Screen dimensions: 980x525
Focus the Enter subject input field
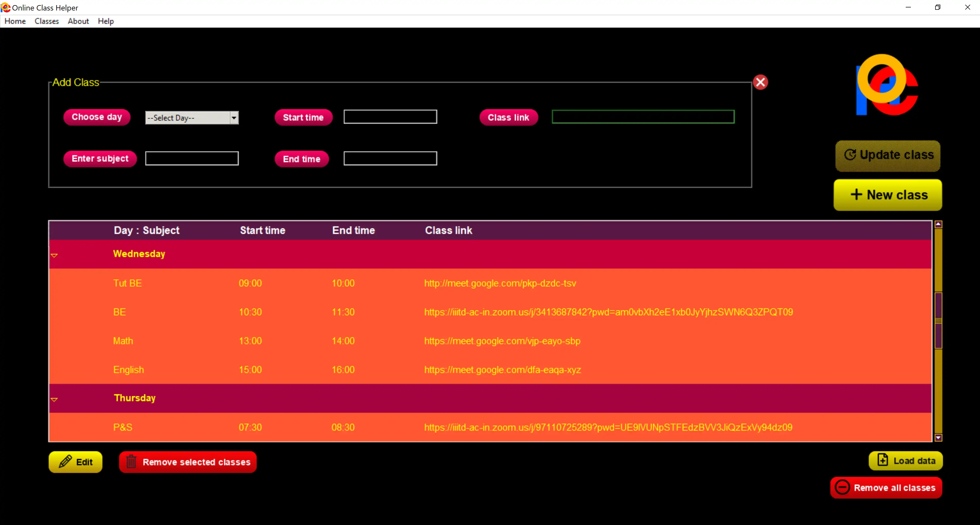pyautogui.click(x=192, y=158)
